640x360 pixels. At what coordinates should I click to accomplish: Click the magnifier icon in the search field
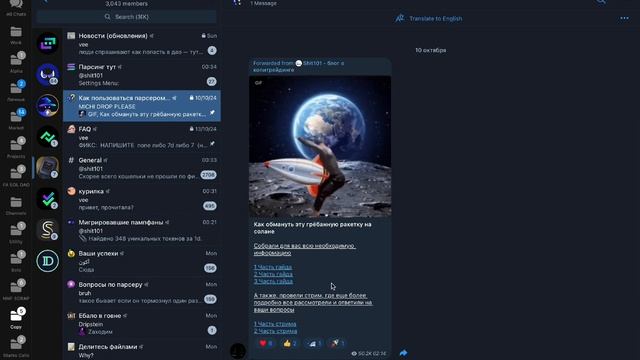click(x=107, y=17)
